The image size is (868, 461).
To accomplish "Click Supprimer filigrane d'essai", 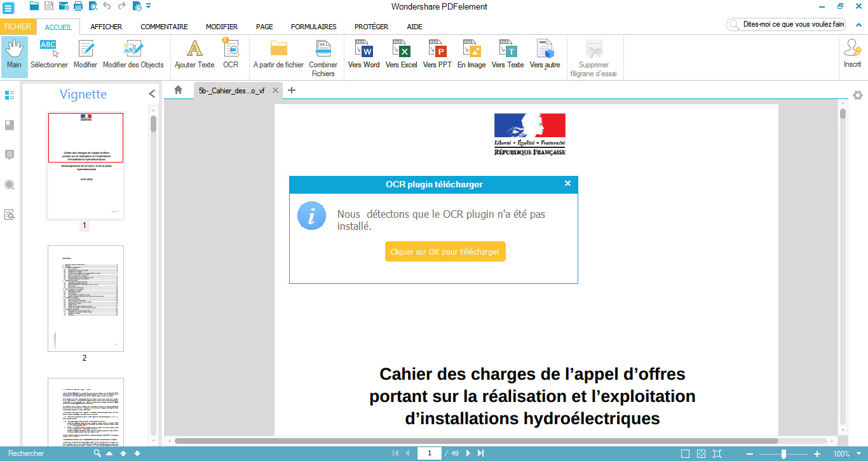I will (594, 58).
